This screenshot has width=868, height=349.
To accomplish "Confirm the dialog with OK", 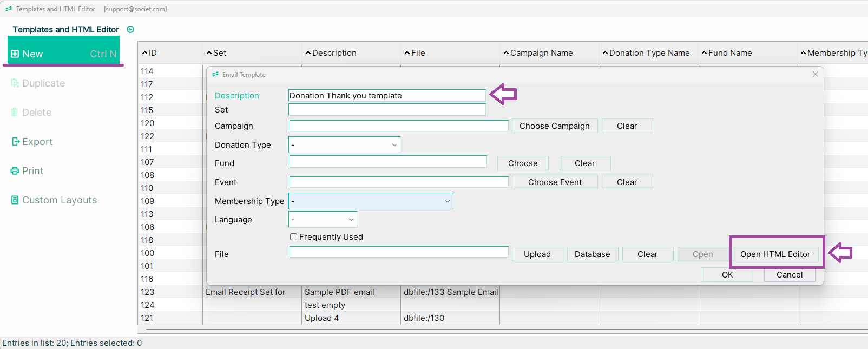I will coord(727,275).
